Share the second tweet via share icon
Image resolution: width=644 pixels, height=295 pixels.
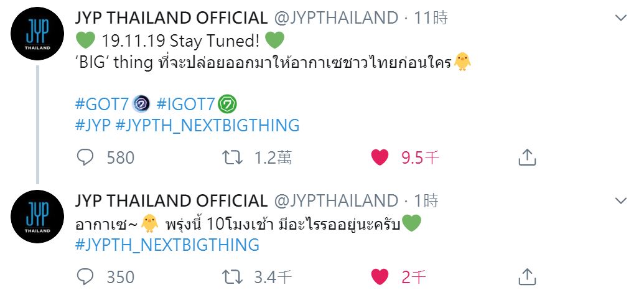pyautogui.click(x=528, y=277)
